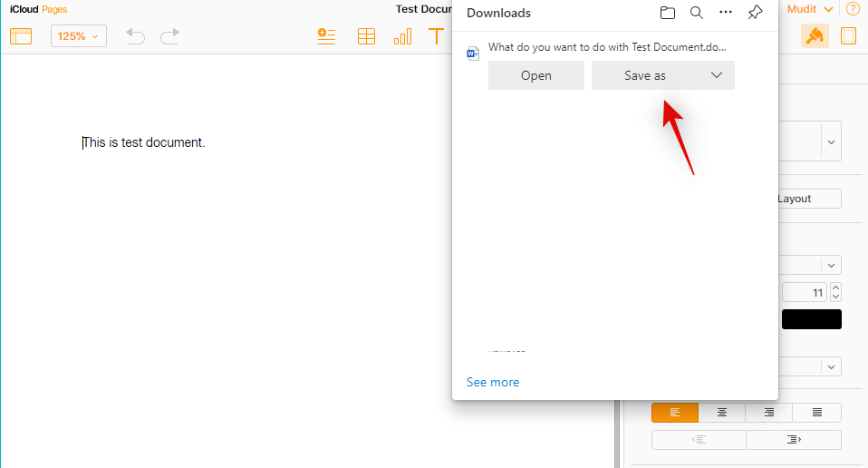
Task: Center align the text
Action: (x=722, y=413)
